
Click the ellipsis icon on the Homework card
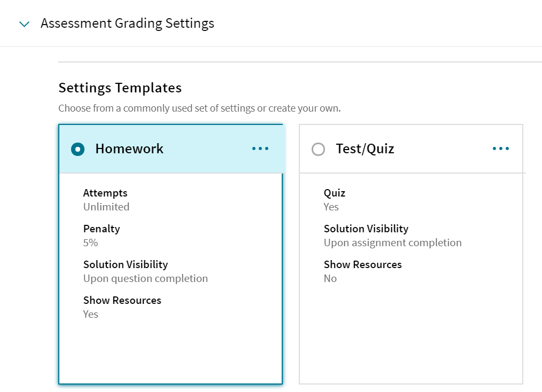click(x=260, y=149)
